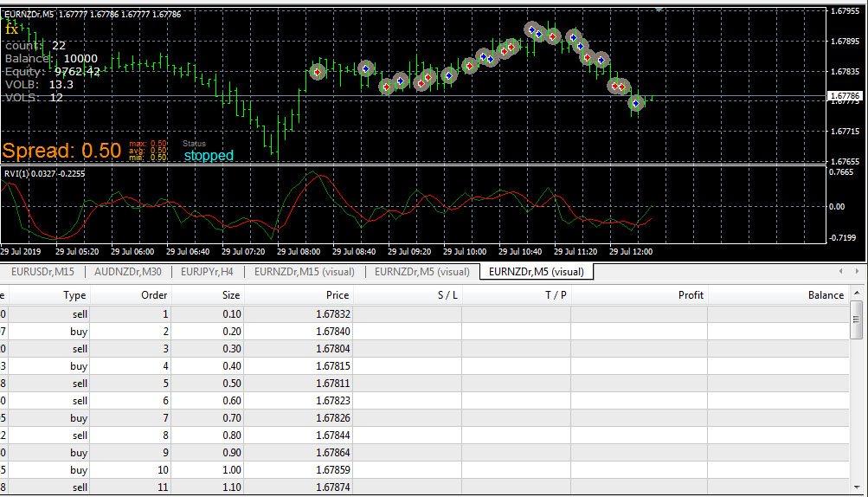Screen dimensions: 868x497
Task: Select order 2 buy at 1.67840
Action: click(425, 332)
